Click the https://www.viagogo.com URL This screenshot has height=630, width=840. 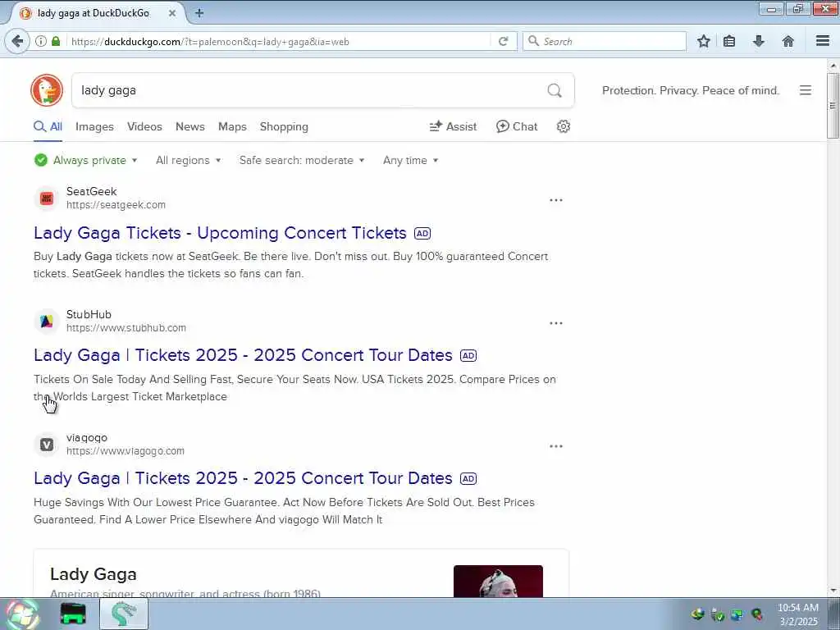click(x=126, y=451)
